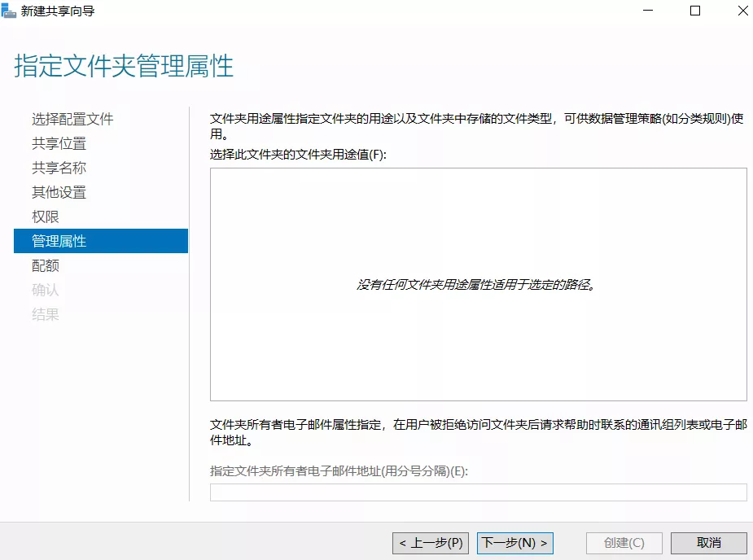Select the highlighted 管理属性 step
Viewport: 753px width, 560px height.
59,241
